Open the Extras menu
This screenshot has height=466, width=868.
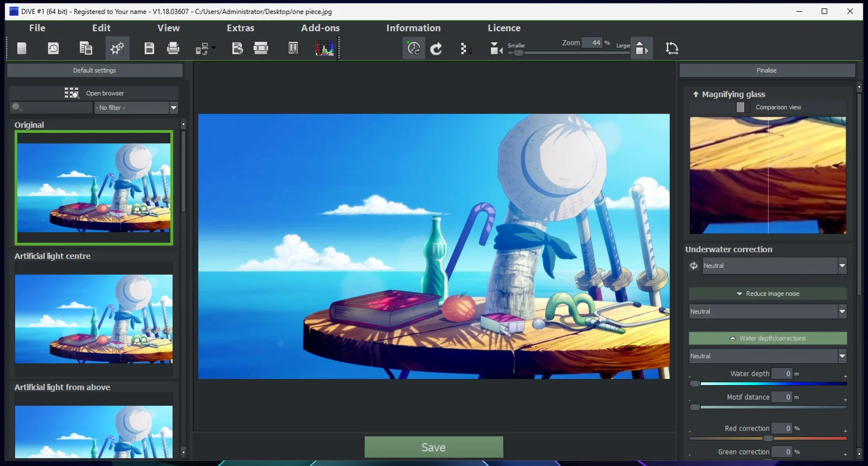pos(240,28)
